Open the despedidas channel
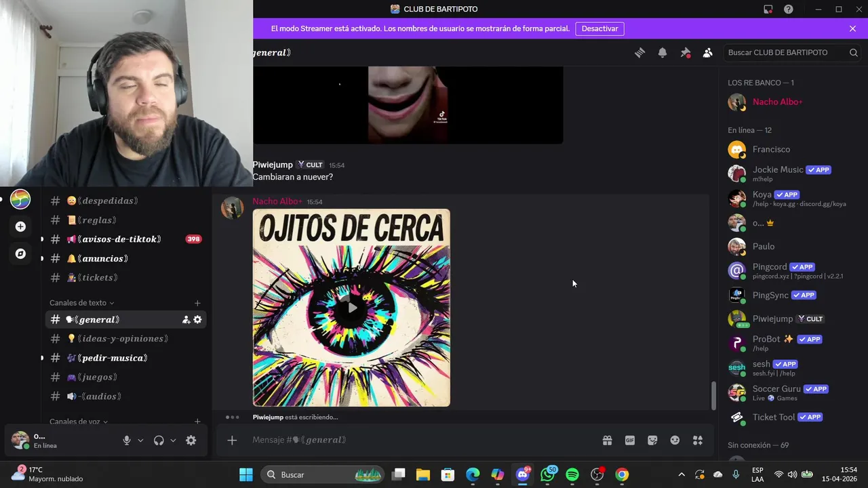The image size is (868, 488). click(x=125, y=201)
